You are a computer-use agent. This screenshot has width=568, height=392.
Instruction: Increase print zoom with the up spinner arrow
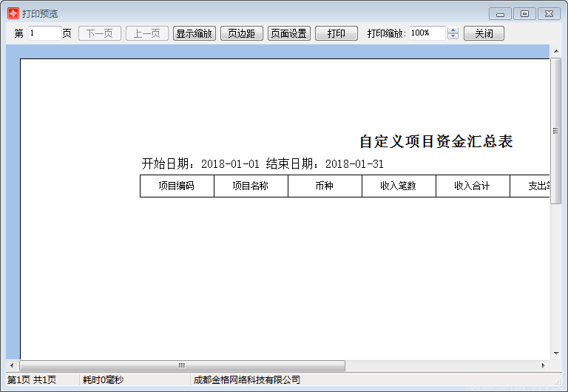tap(453, 30)
